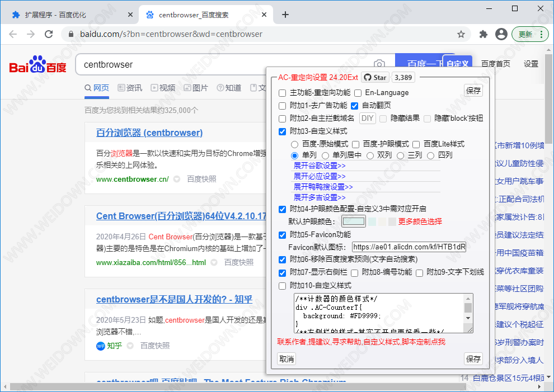Enable the 百度-护眼模式 checkbox

[356, 144]
